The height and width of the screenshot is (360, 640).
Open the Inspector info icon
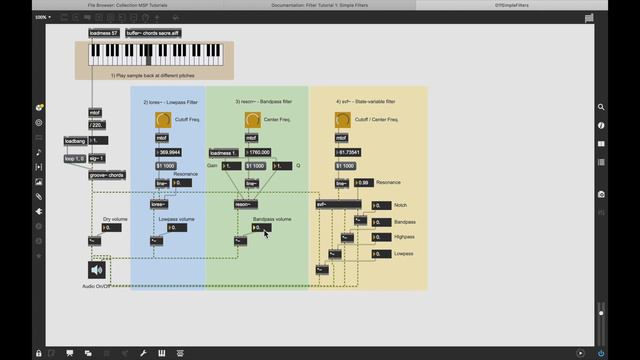[601, 125]
